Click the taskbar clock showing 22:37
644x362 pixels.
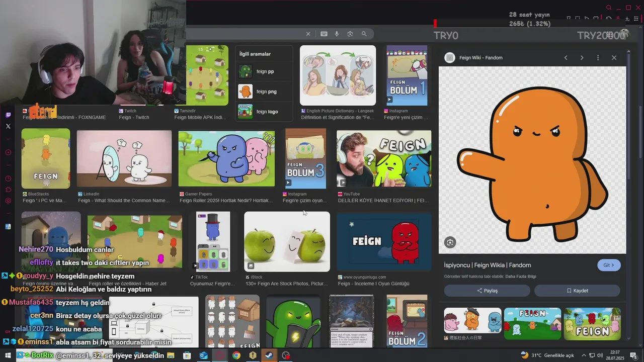(x=616, y=355)
